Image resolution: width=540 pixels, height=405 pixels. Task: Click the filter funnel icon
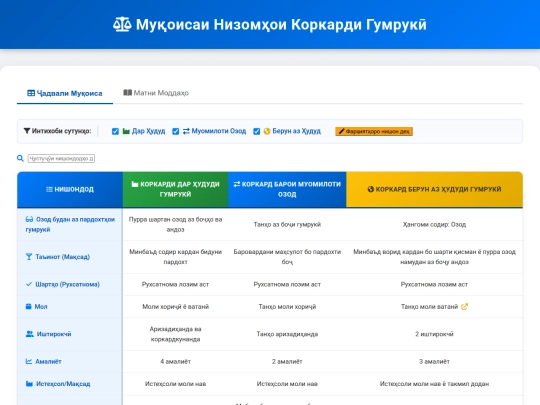click(27, 131)
